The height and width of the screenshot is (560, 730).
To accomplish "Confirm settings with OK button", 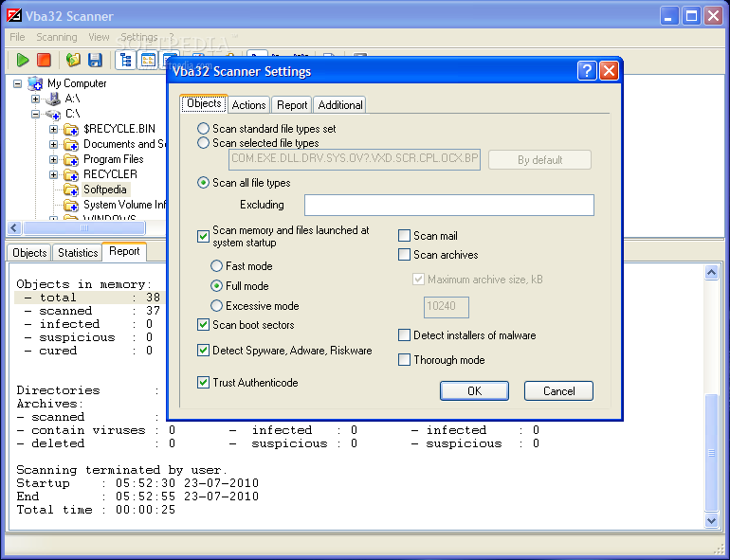I will click(474, 391).
